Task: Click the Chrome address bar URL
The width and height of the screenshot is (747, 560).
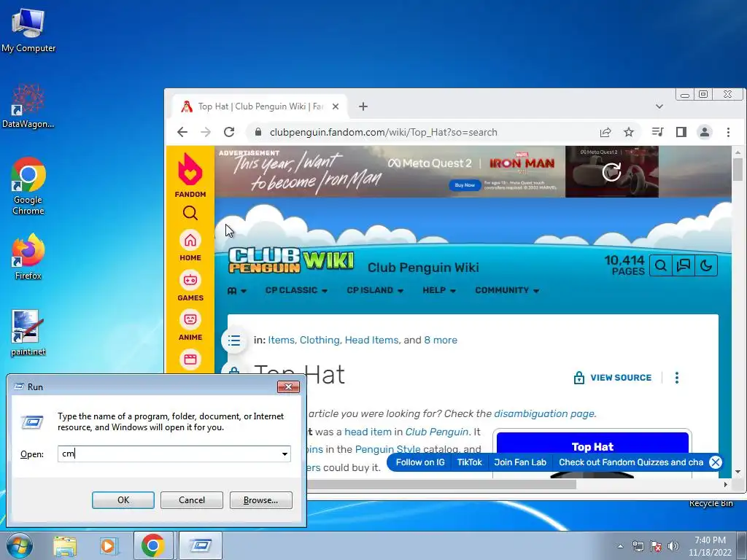Action: 384,133
